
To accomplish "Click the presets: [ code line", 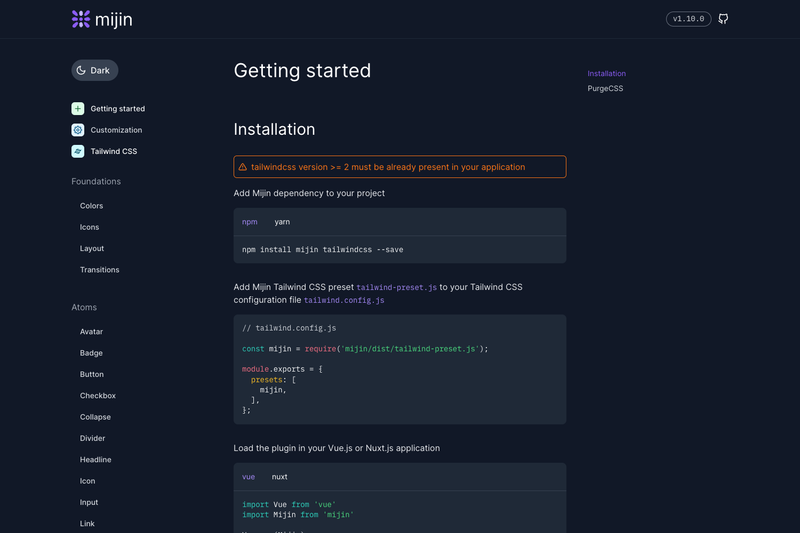I will click(273, 380).
